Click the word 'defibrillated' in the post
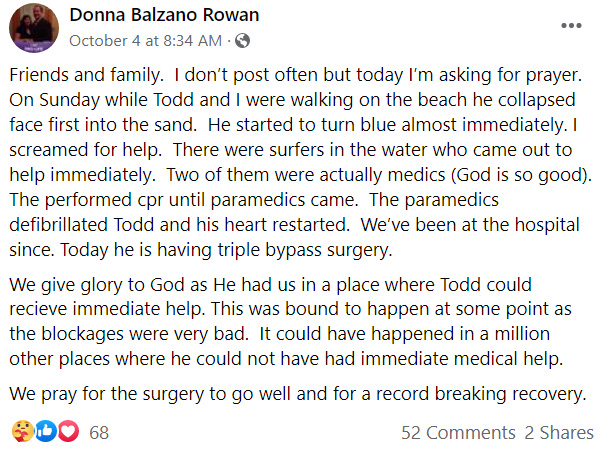Screen dimensions: 606x453 coord(58,225)
